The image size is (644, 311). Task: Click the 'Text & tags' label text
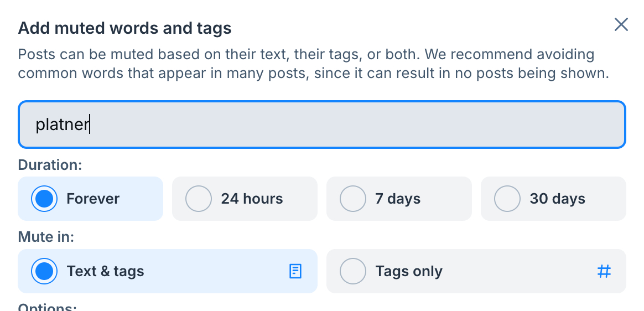click(105, 271)
